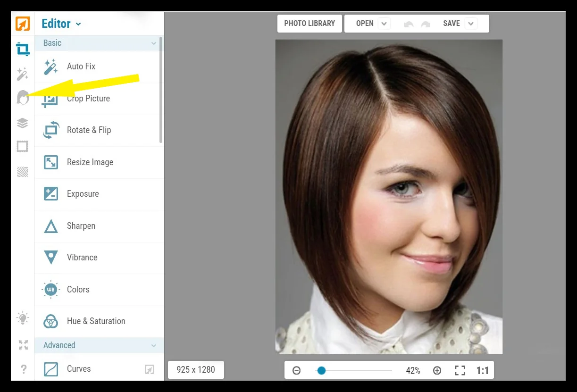The width and height of the screenshot is (577, 392).
Task: Open help question mark icon
Action: click(24, 369)
